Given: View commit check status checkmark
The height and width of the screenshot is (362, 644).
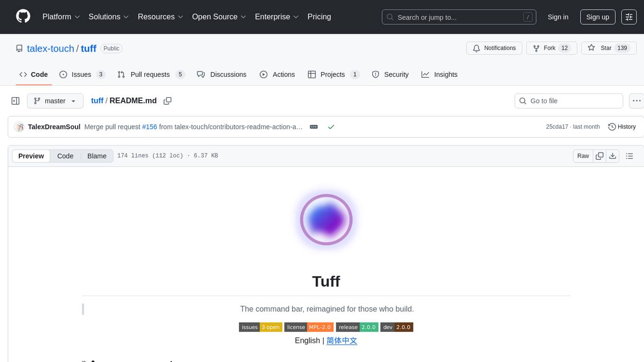Looking at the screenshot, I should [x=331, y=127].
